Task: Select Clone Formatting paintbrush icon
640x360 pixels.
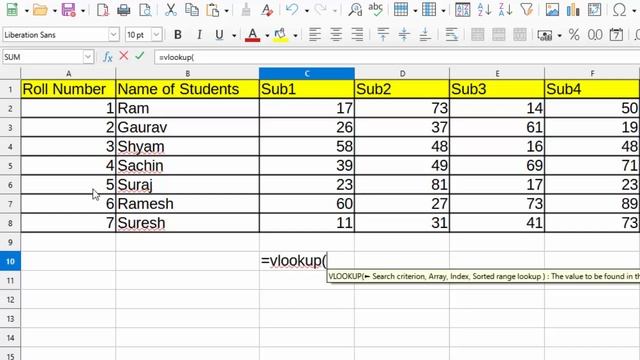Action: coord(246,9)
